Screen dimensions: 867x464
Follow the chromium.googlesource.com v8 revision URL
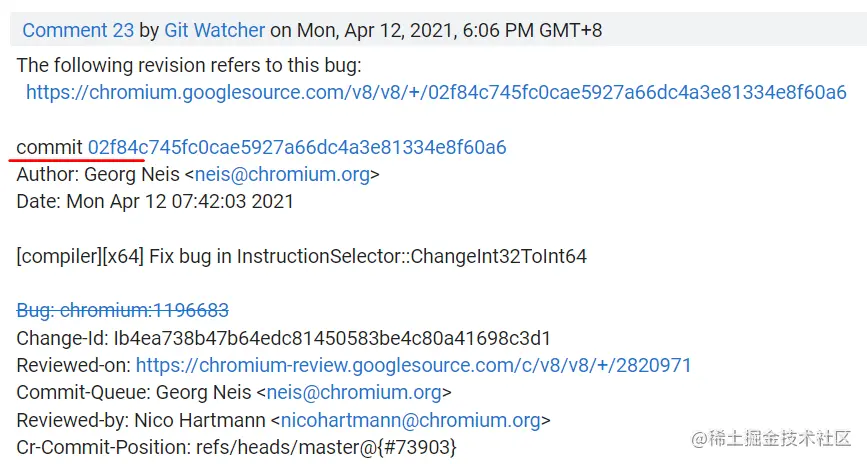436,92
